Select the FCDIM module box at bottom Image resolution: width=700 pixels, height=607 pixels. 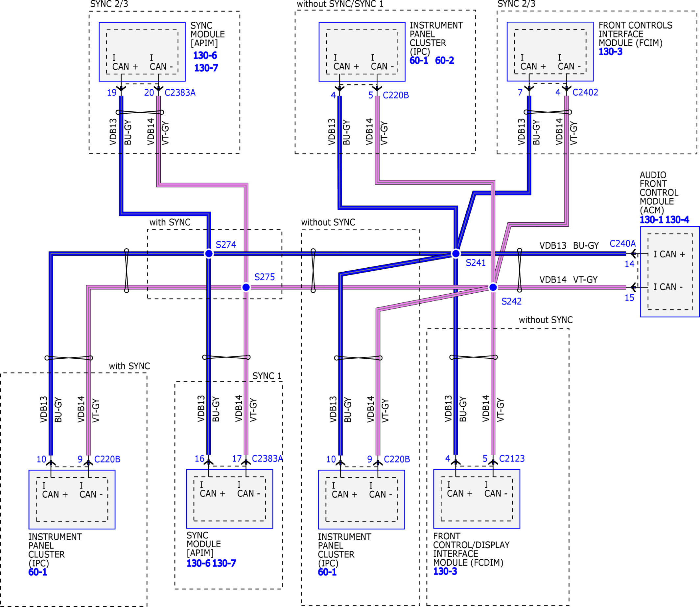click(x=477, y=499)
